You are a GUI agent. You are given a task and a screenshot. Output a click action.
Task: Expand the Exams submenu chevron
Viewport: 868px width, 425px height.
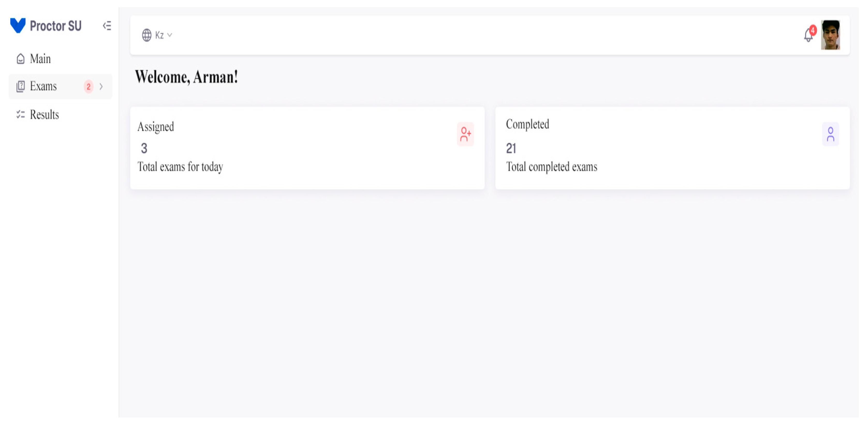101,87
